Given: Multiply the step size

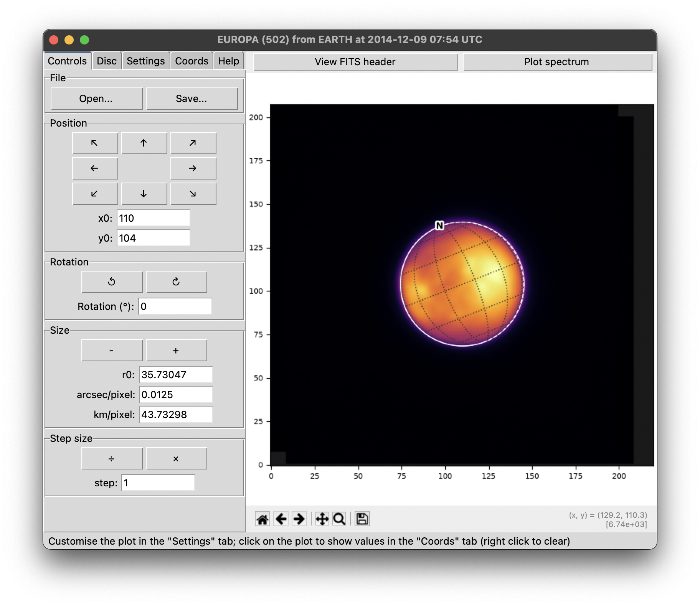Looking at the screenshot, I should (x=176, y=458).
